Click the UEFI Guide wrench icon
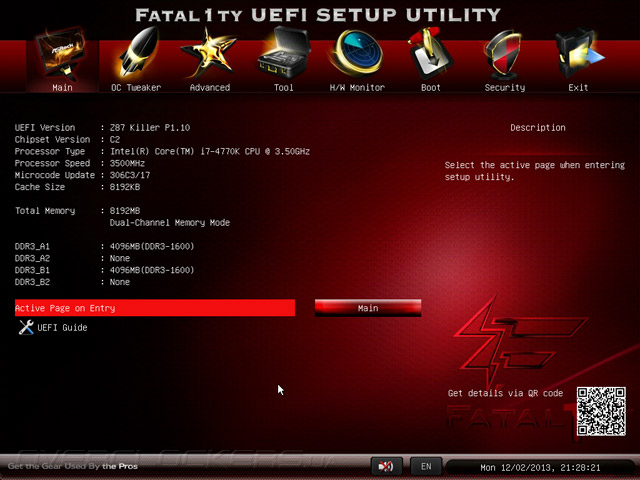640x480 pixels. [26, 327]
